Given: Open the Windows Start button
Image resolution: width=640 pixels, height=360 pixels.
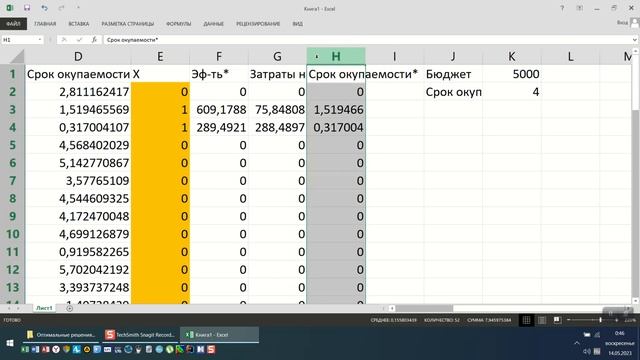Looking at the screenshot, I should (10, 343).
